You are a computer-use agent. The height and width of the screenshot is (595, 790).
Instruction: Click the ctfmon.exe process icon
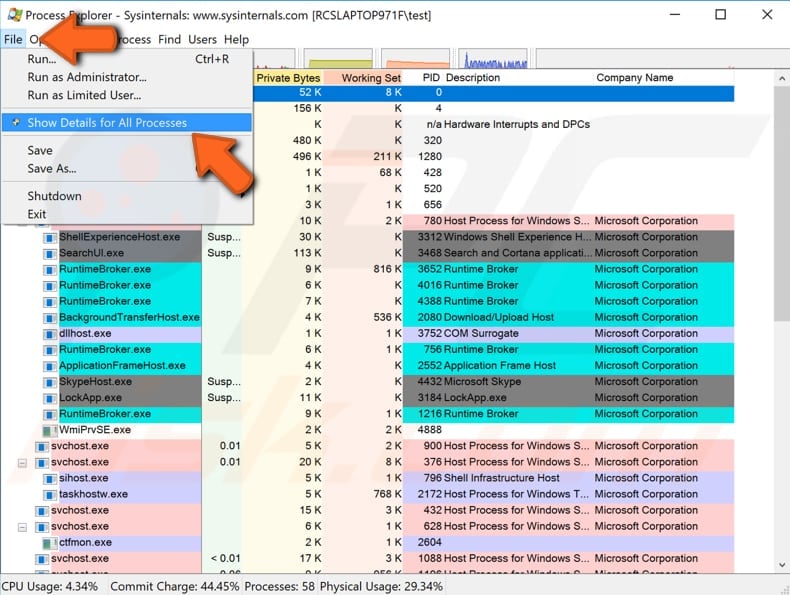[49, 544]
